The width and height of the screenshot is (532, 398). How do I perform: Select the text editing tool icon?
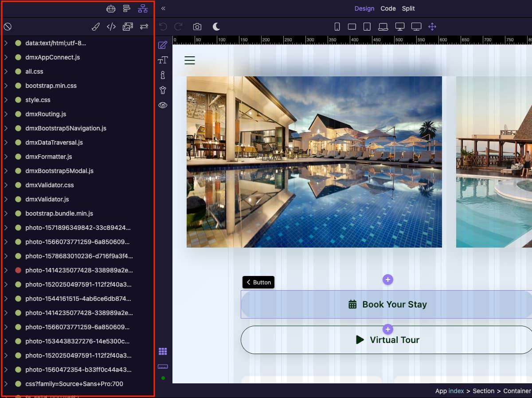163,60
